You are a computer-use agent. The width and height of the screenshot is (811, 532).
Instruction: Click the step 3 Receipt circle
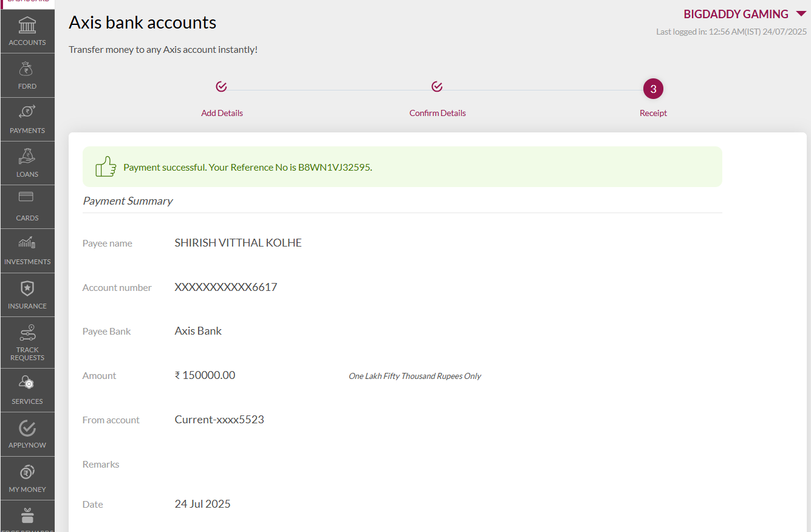(x=653, y=89)
